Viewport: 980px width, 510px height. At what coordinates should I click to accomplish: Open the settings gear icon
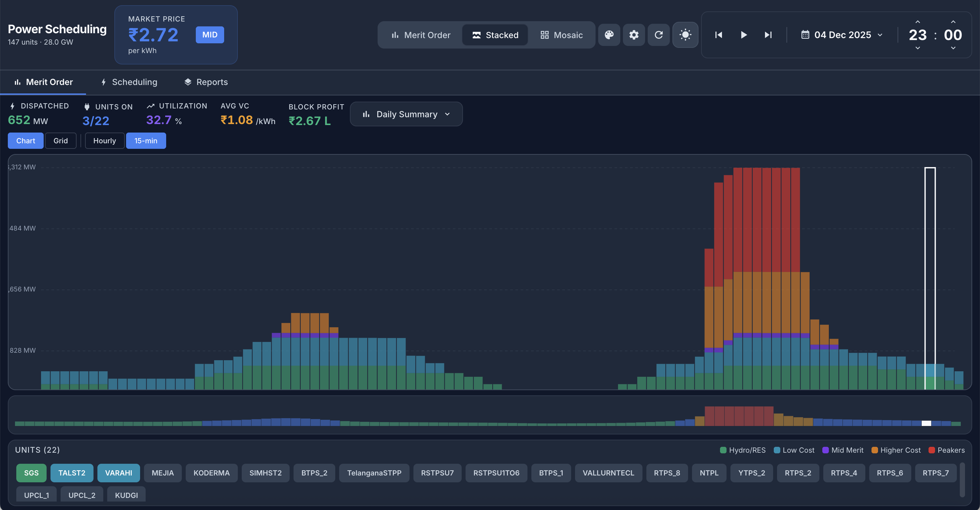click(634, 35)
